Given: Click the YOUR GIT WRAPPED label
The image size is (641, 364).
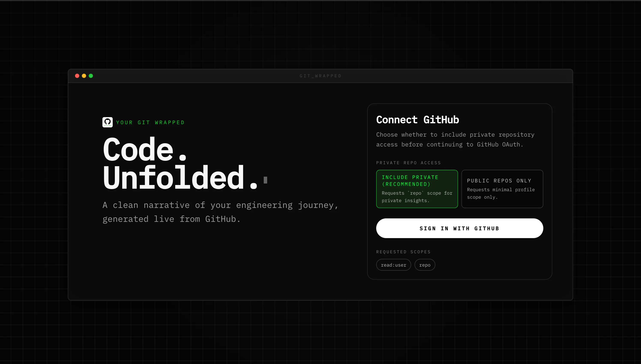Looking at the screenshot, I should (150, 122).
